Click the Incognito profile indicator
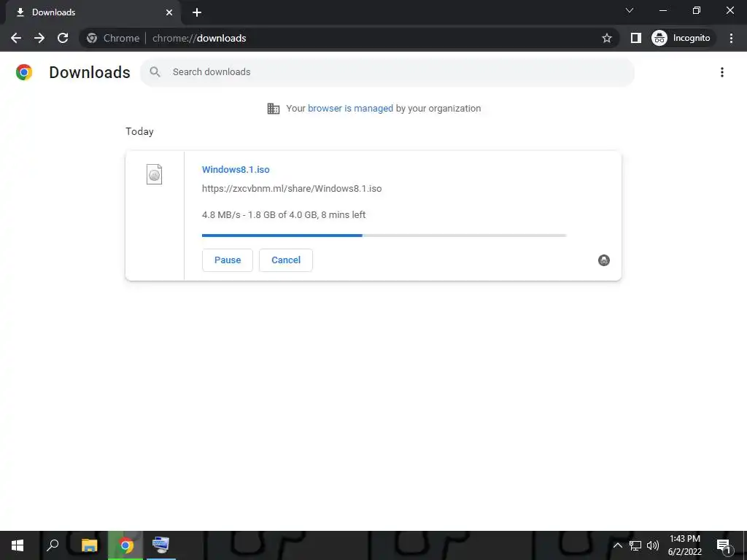 point(681,38)
